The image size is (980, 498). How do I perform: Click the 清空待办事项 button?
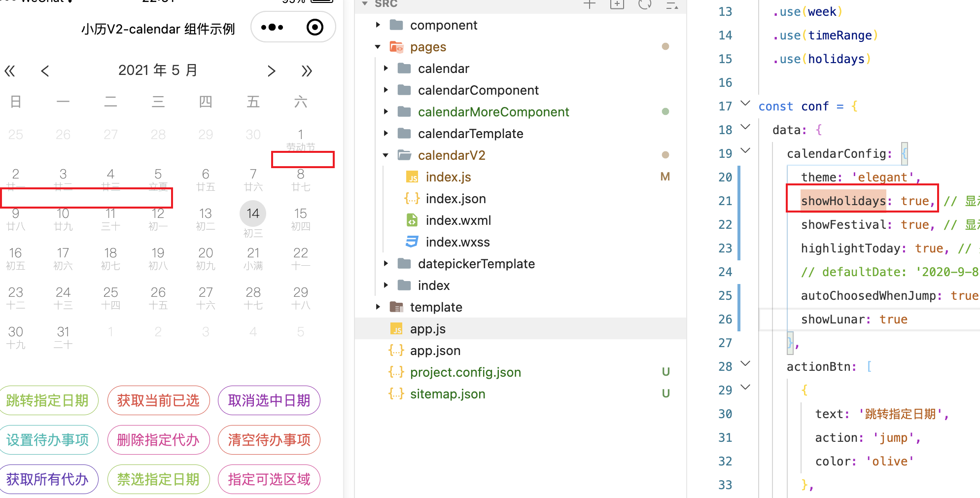[269, 440]
